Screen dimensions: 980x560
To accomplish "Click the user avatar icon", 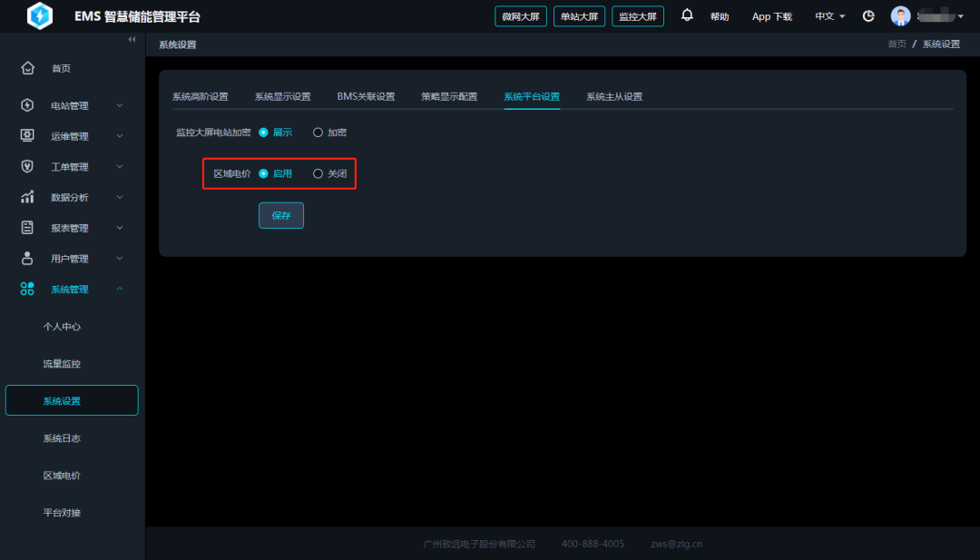I will pyautogui.click(x=900, y=16).
